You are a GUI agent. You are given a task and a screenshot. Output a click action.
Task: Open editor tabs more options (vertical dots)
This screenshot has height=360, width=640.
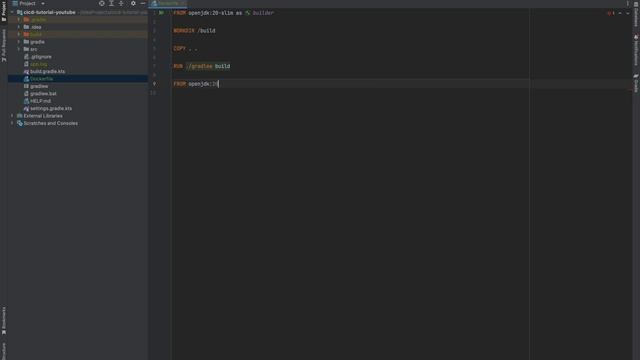pos(628,3)
